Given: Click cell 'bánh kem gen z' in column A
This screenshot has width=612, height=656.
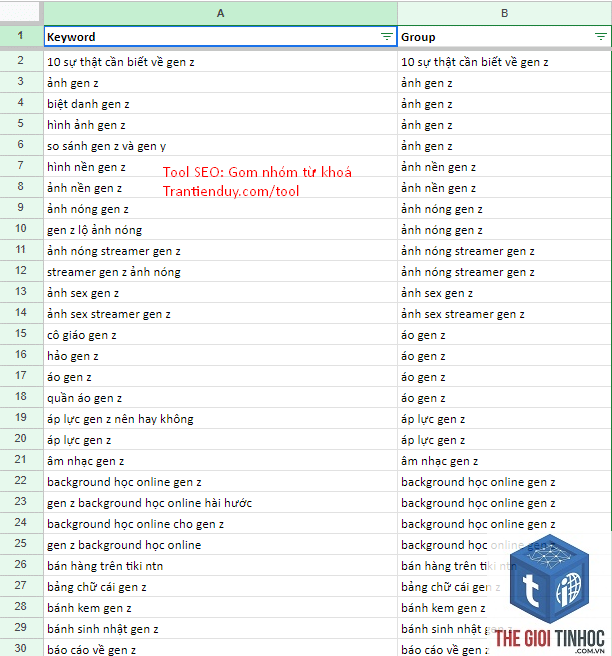Looking at the screenshot, I should point(220,607).
